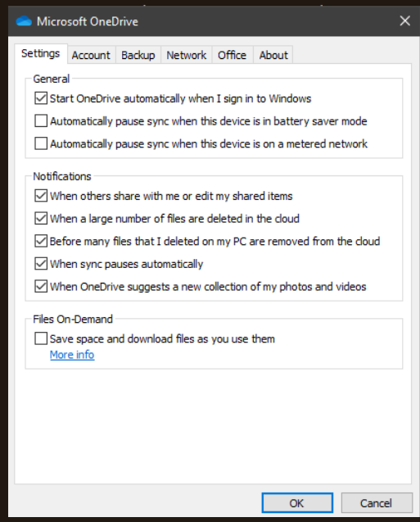Viewport: 420px width, 522px height.
Task: Switch to the Account tab
Action: 91,55
